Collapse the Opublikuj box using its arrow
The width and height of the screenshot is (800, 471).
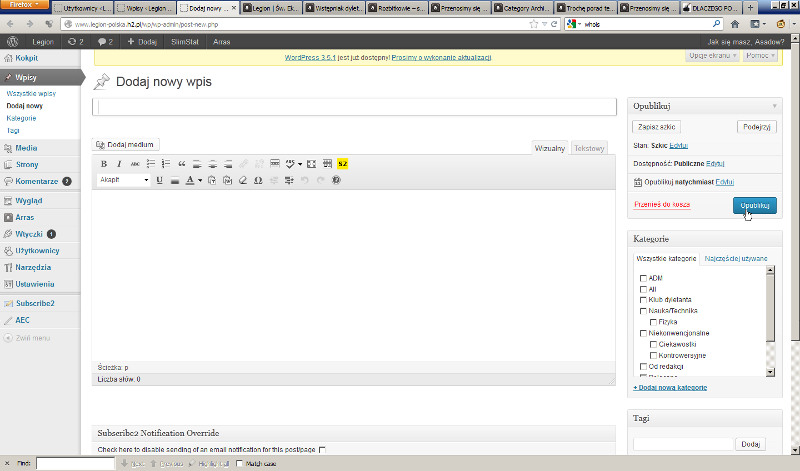pyautogui.click(x=773, y=105)
